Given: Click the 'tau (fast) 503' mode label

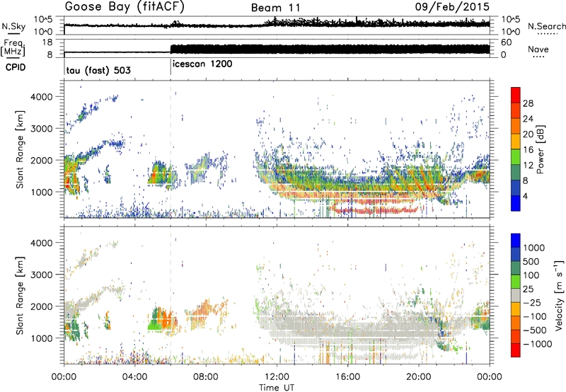Looking at the screenshot, I should 98,70.
